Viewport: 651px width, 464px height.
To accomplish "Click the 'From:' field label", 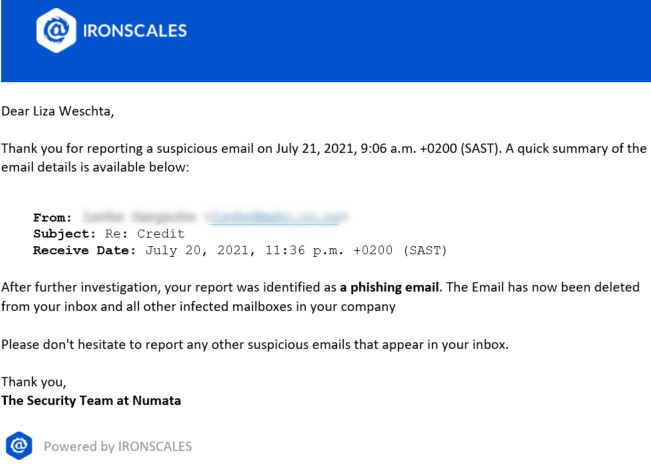I will pos(52,217).
